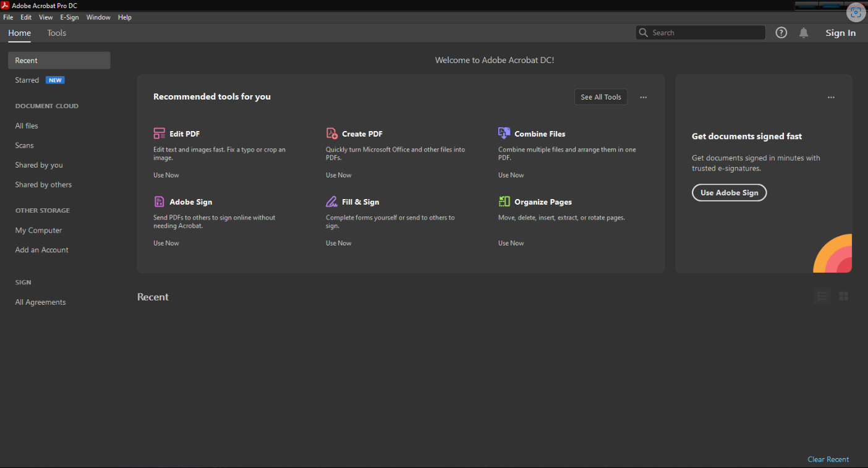Click Use Now under Combine Files
The image size is (868, 468).
coord(511,175)
